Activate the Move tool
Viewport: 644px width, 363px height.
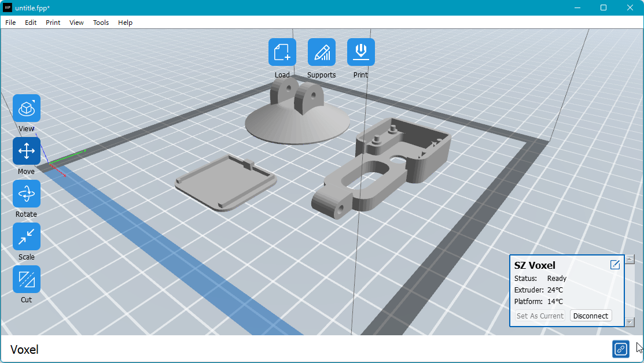(27, 151)
